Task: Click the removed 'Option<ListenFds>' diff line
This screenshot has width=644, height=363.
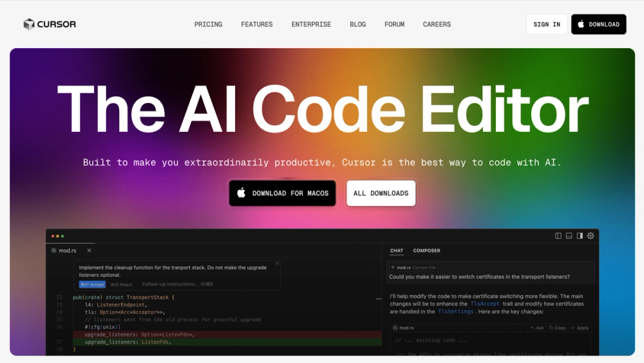Action: [227, 335]
